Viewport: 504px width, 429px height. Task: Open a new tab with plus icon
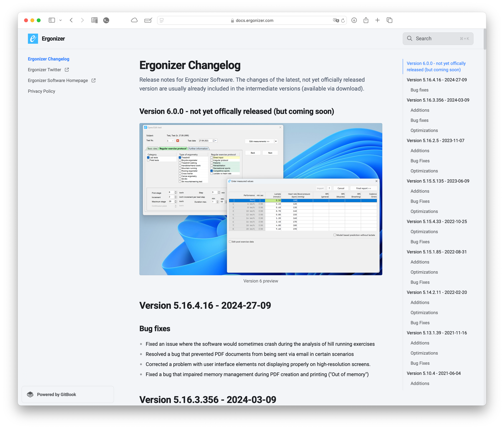pos(377,20)
